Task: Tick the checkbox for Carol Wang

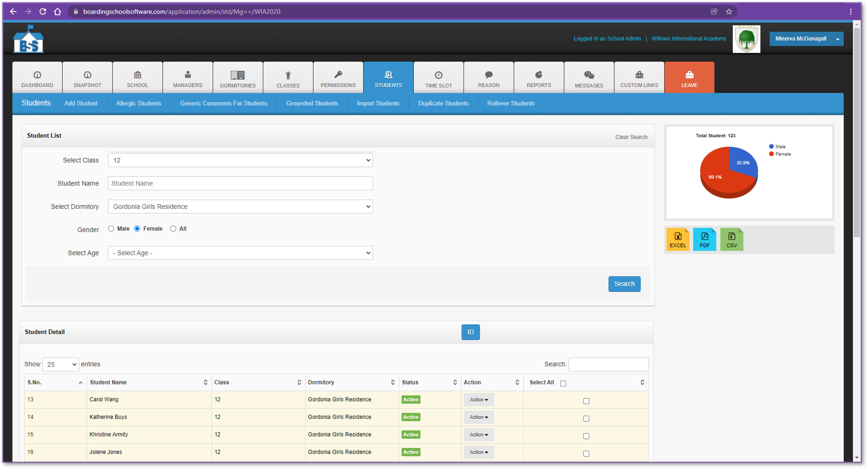Action: pos(586,401)
